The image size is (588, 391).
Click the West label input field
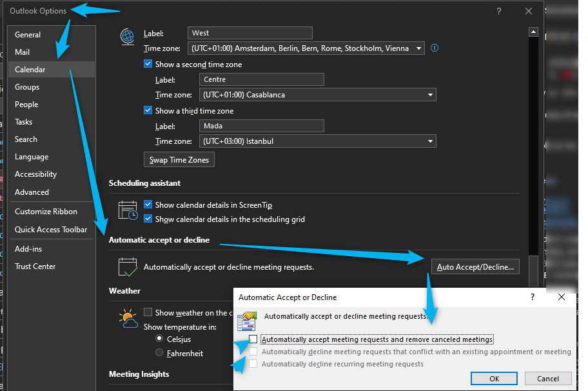point(250,33)
